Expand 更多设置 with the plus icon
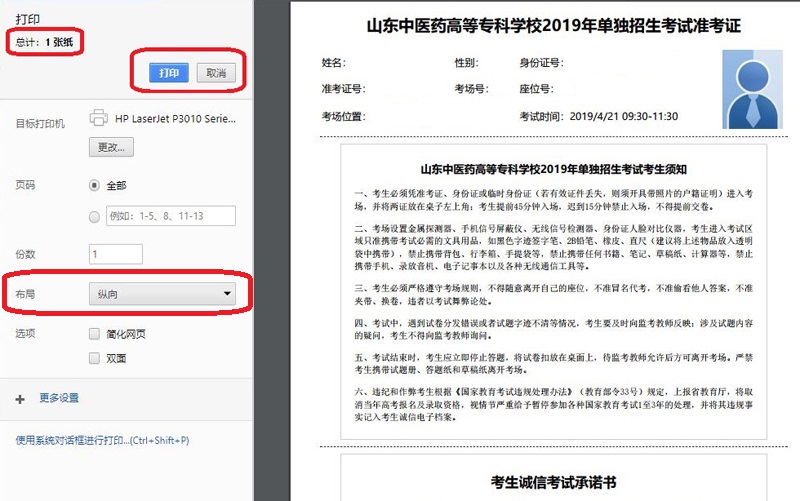The image size is (800, 501). coord(20,399)
